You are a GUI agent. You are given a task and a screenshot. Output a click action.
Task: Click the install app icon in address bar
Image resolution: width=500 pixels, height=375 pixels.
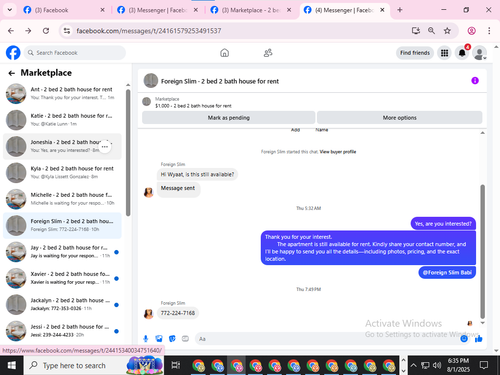tap(415, 31)
